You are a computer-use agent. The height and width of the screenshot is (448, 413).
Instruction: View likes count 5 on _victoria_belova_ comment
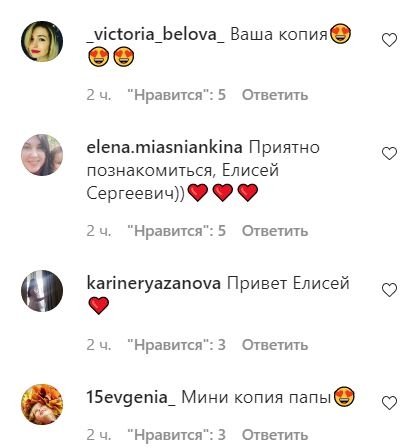[x=177, y=95]
